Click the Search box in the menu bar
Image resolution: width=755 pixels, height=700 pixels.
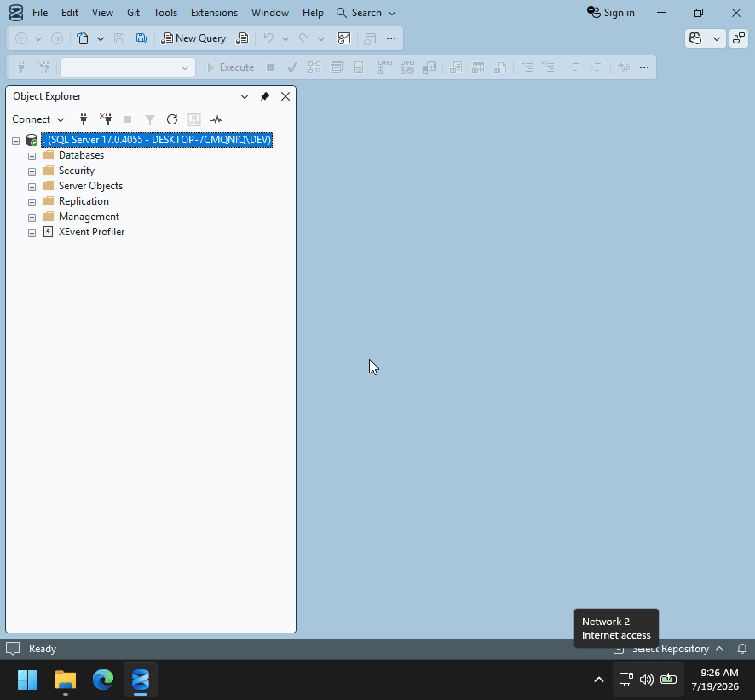pyautogui.click(x=366, y=13)
